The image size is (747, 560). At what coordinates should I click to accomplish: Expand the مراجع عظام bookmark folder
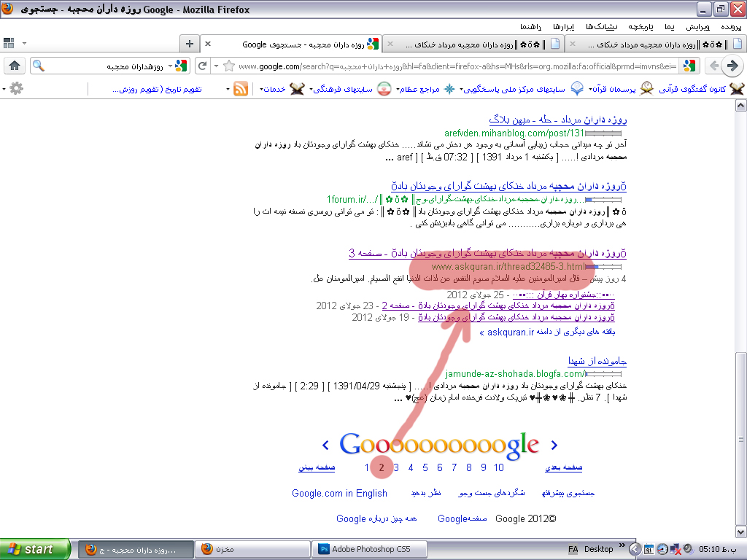pyautogui.click(x=418, y=89)
